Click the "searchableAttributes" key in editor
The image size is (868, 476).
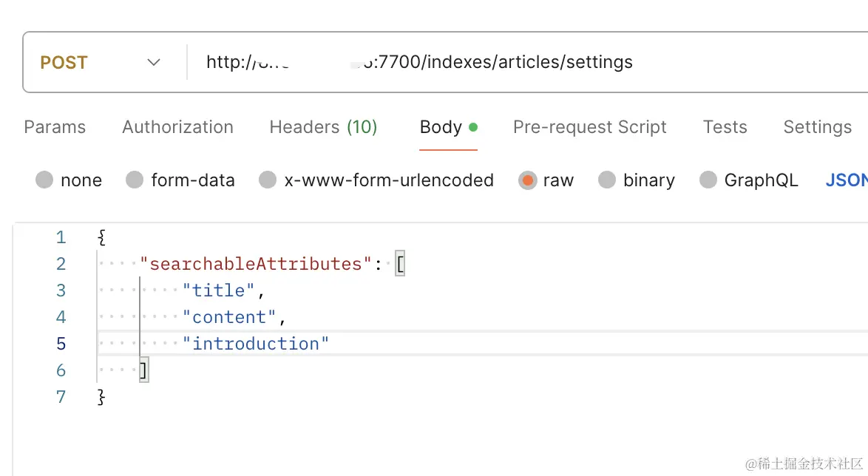point(255,264)
